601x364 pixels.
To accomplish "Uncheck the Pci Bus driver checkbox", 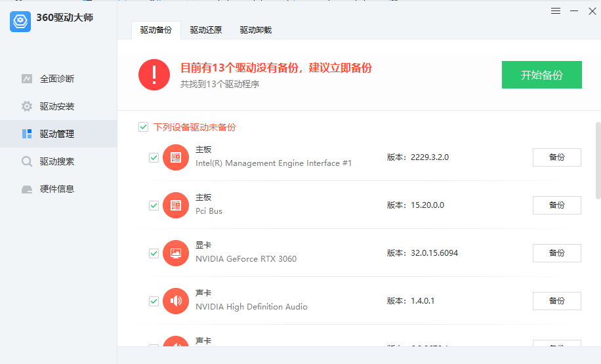I will (x=154, y=205).
